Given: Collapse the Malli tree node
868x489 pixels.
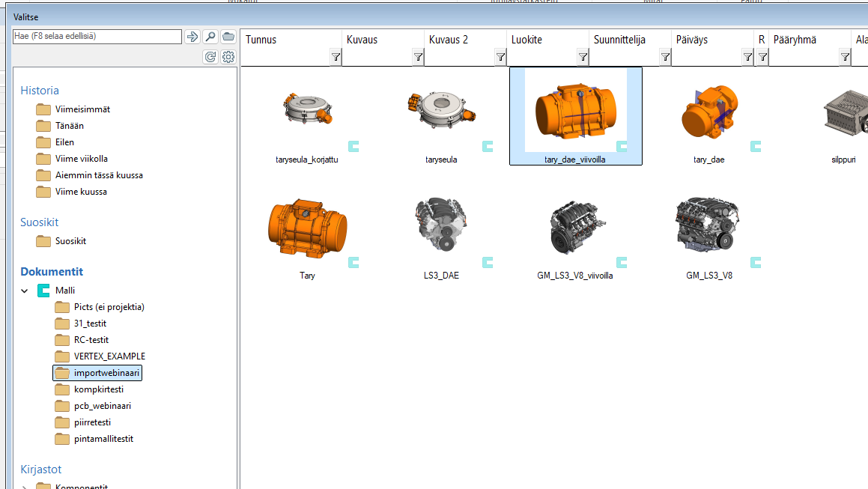Looking at the screenshot, I should [x=25, y=291].
